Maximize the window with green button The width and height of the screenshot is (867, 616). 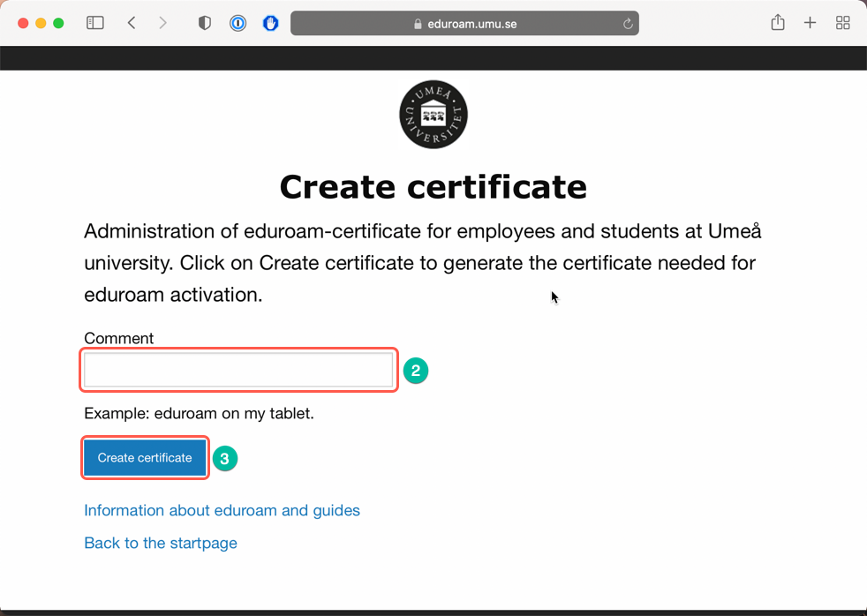58,23
